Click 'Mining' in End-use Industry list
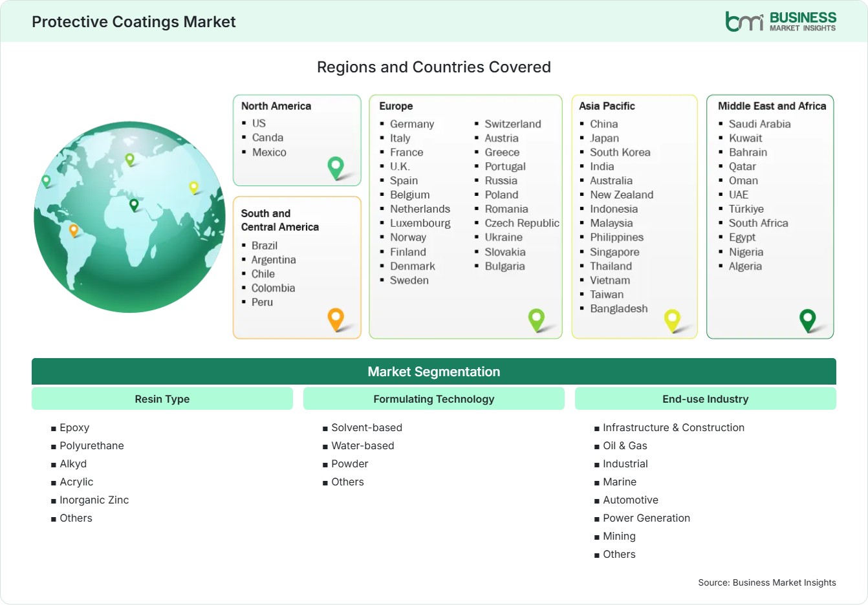The height and width of the screenshot is (605, 868). coord(620,536)
